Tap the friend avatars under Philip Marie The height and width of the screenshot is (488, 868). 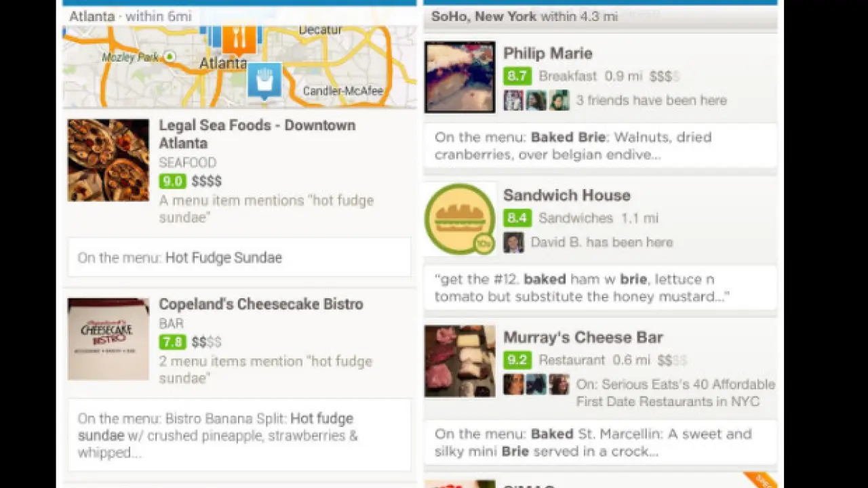[536, 100]
